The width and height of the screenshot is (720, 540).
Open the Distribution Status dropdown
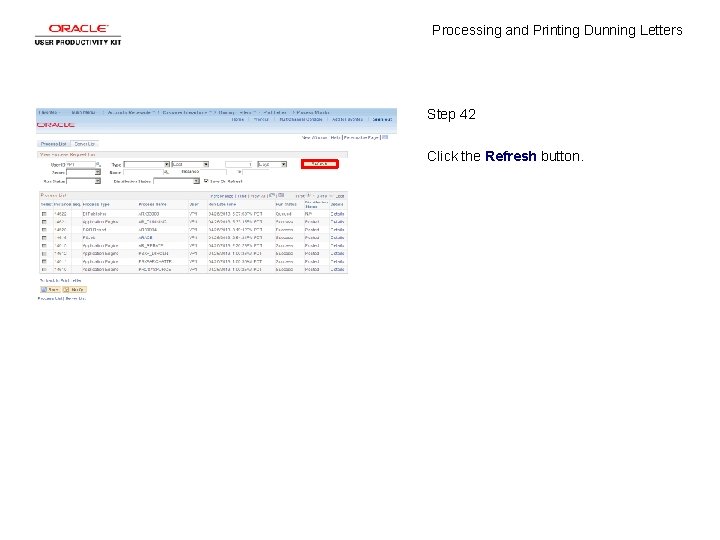click(x=176, y=181)
